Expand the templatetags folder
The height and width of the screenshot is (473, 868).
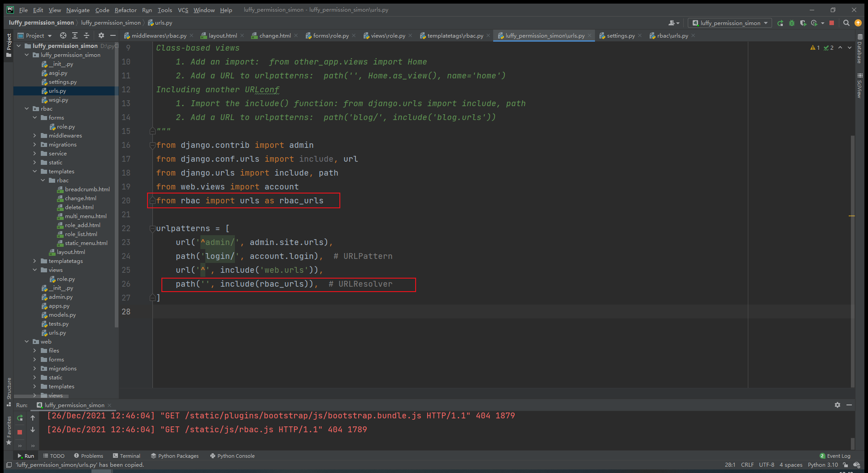[35, 261]
